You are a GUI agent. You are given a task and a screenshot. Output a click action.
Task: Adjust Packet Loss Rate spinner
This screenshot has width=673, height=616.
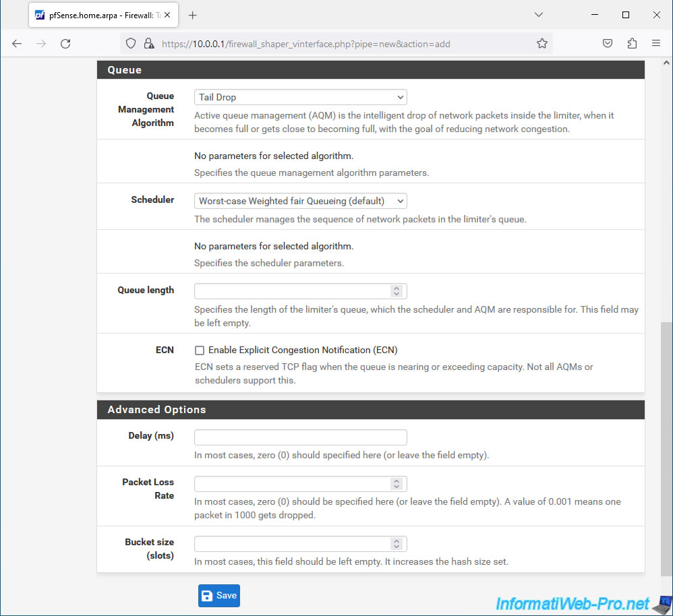click(397, 484)
